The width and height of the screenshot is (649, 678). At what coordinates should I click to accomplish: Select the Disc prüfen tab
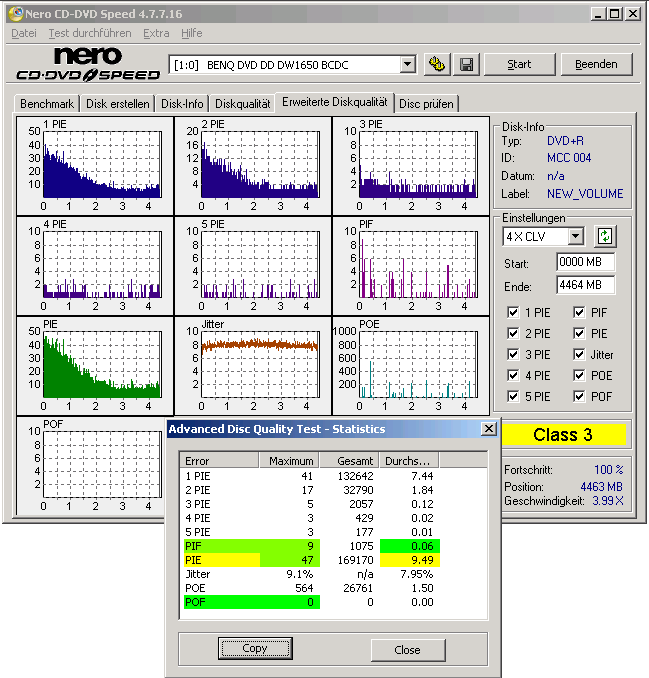[427, 103]
